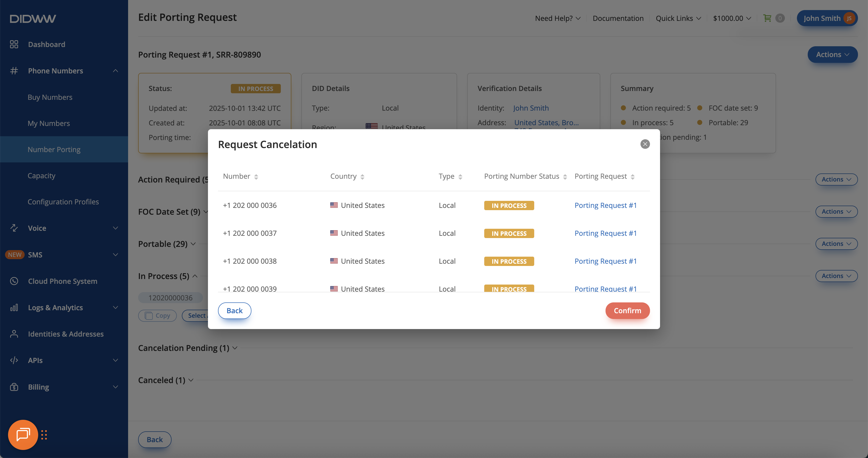Sort by Porting Number Status arrows
868x458 pixels.
click(x=565, y=177)
